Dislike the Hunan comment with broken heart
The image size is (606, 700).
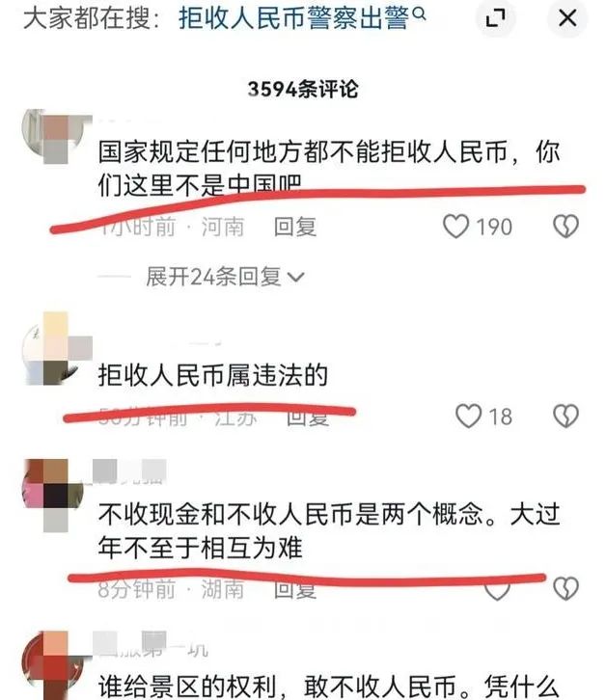tap(565, 589)
